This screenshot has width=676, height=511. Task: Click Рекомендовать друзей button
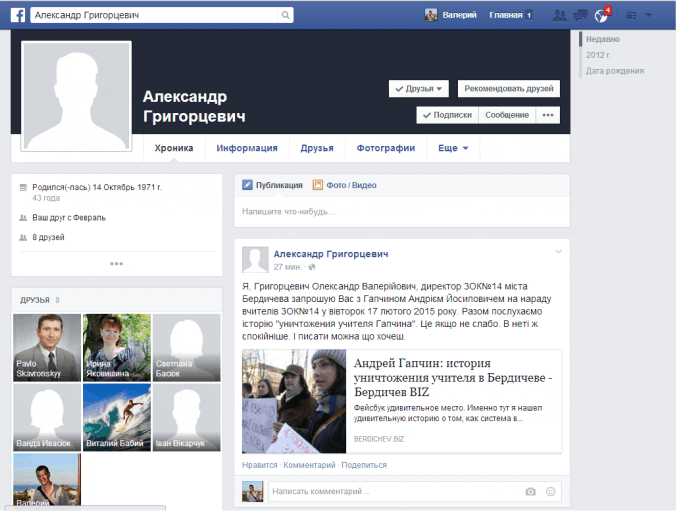pyautogui.click(x=509, y=88)
